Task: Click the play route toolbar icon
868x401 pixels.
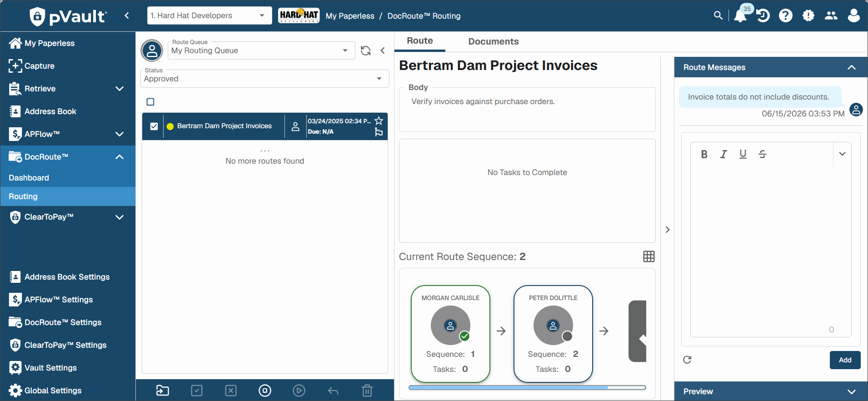Action: point(299,391)
